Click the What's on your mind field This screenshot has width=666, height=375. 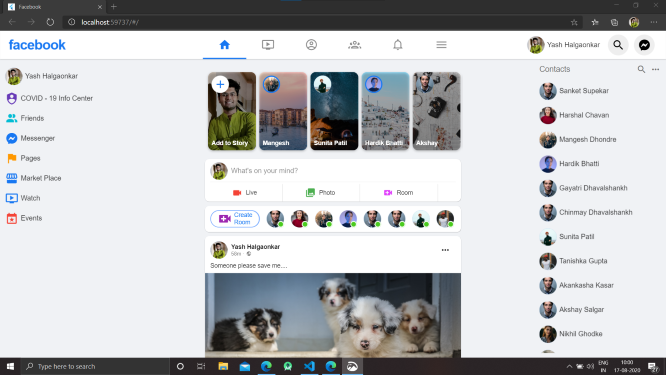click(x=343, y=170)
